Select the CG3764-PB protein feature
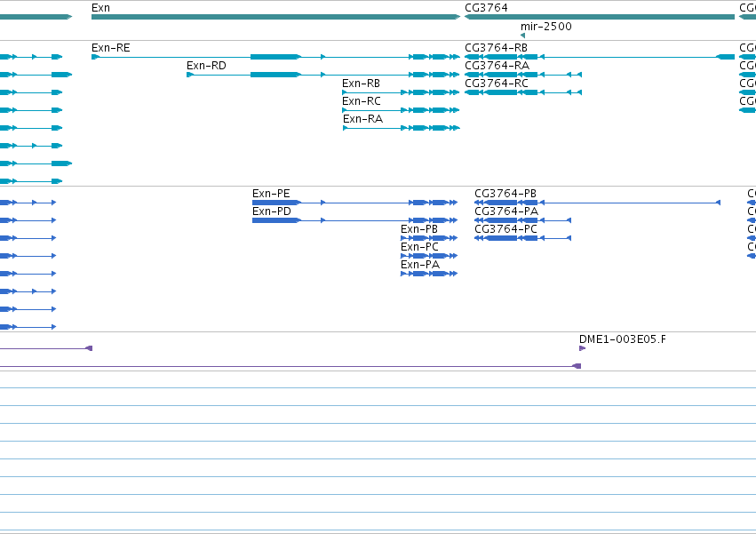The image size is (756, 534). pos(597,203)
